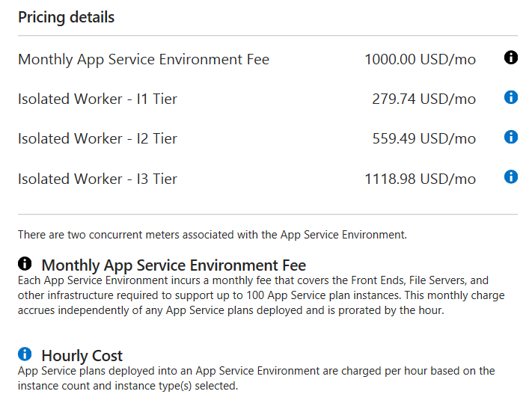The width and height of the screenshot is (532, 403).
Task: Select the Monthly App Service Environment Fee pricing row label
Action: pyautogui.click(x=144, y=59)
